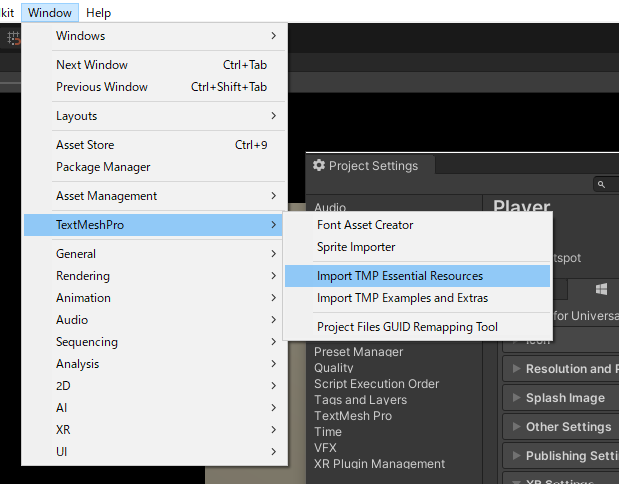Open Sprite Importer

(x=417, y=247)
